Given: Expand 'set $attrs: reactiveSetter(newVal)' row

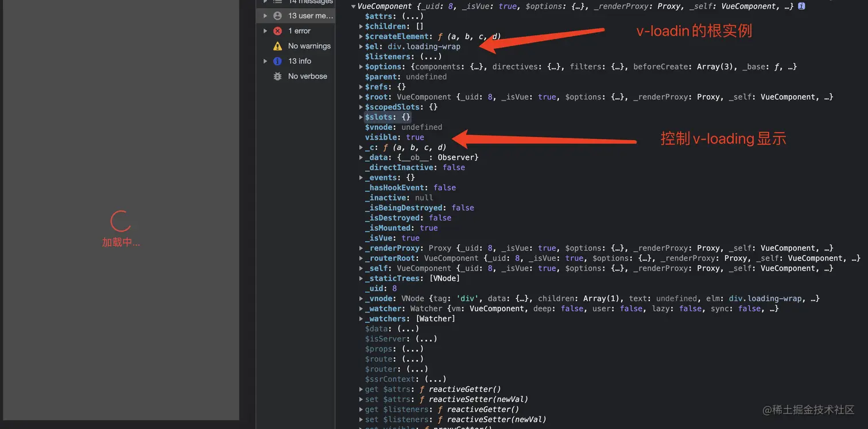Looking at the screenshot, I should click(361, 399).
